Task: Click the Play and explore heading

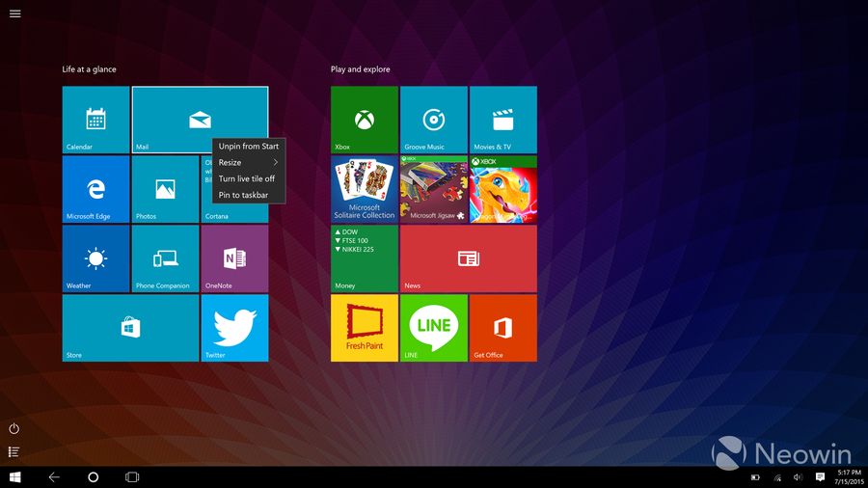Action: point(361,69)
